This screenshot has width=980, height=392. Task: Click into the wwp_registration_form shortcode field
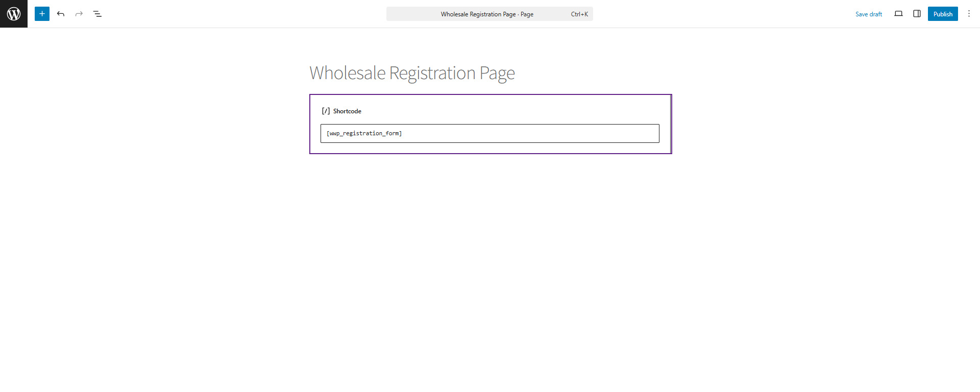click(489, 133)
